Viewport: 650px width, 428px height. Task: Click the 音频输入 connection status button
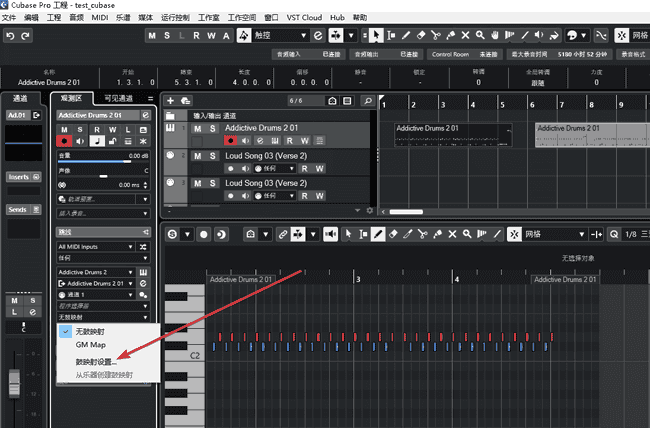[x=308, y=54]
